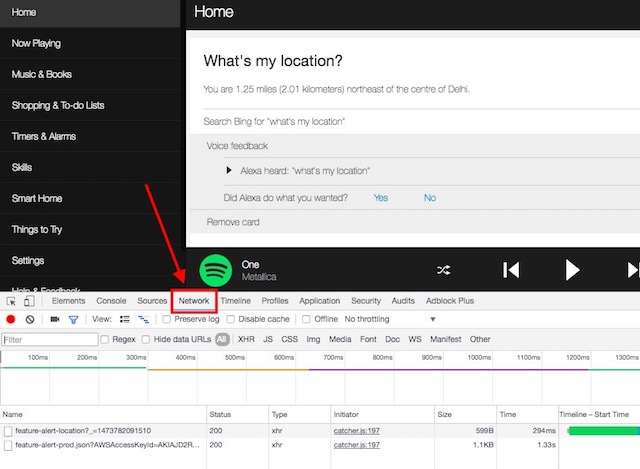Enable the Regex filter checkbox
640x469 pixels.
click(x=104, y=339)
